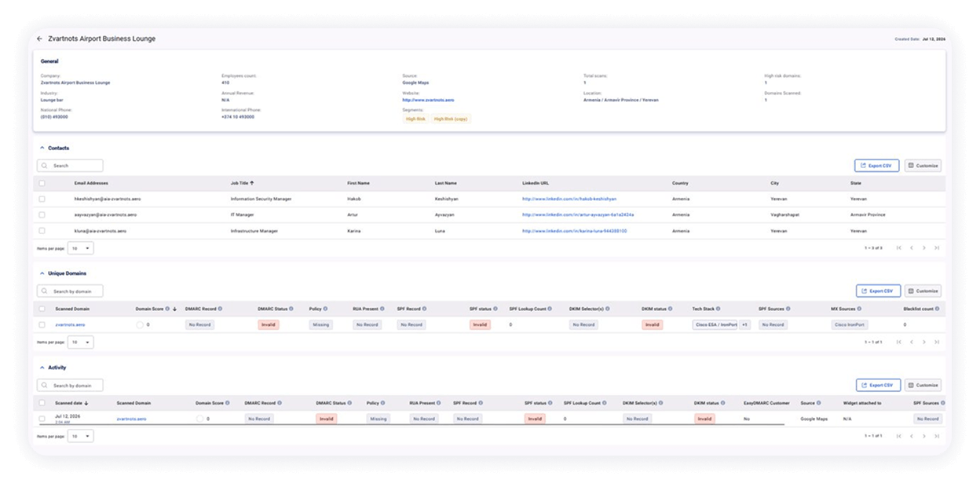Show MX Sources info icon in Unique Domains

click(x=860, y=309)
